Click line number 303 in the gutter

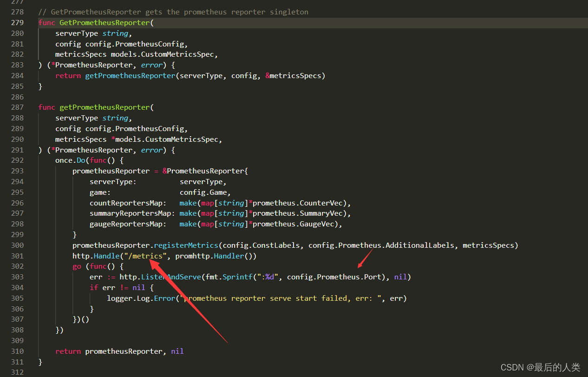[x=17, y=277]
